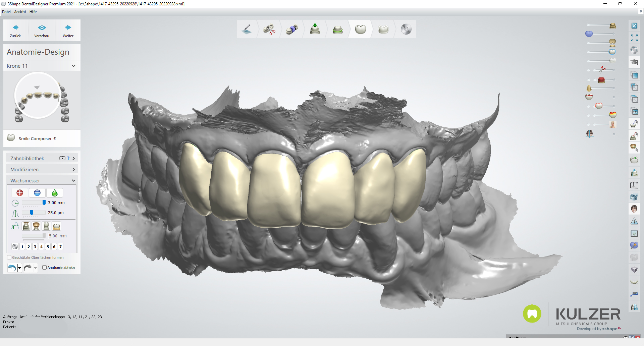Click the Weiter button

coord(68,30)
